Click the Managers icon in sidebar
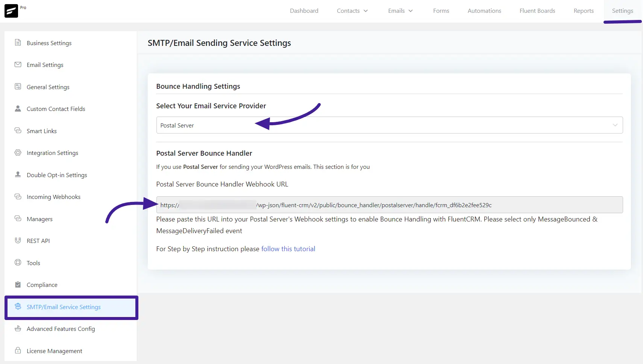Viewport: 643px width, 364px height. [x=18, y=218]
